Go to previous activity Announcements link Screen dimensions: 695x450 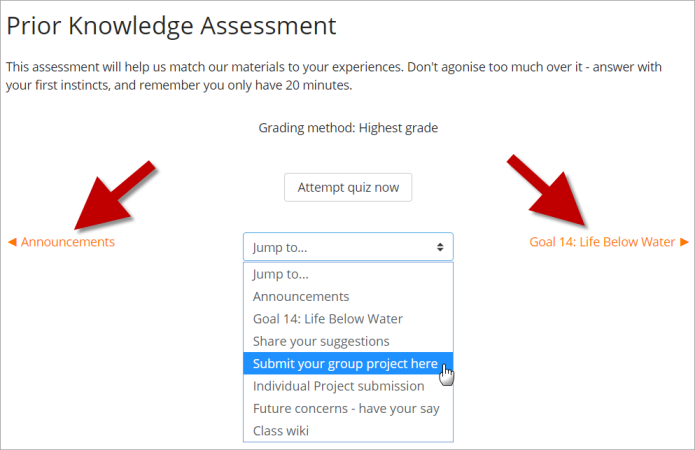click(x=67, y=242)
